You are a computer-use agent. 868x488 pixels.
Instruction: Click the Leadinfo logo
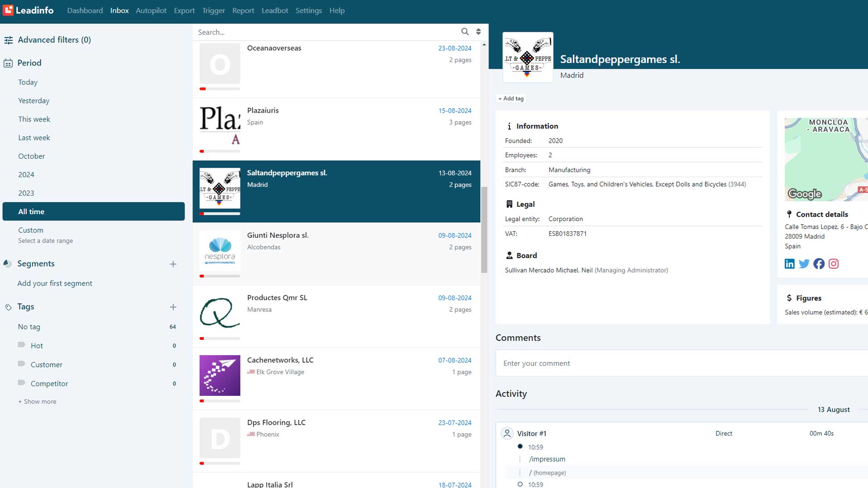pyautogui.click(x=28, y=10)
